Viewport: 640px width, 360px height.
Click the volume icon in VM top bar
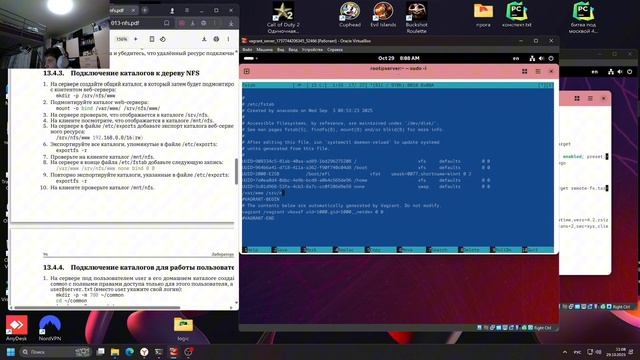point(541,58)
